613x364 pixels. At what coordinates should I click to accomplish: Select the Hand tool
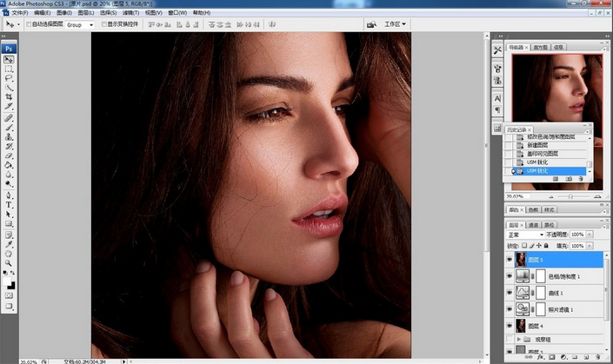(x=9, y=254)
